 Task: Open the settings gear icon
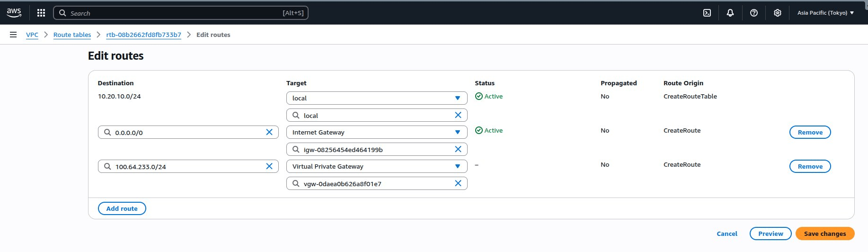[x=778, y=13]
